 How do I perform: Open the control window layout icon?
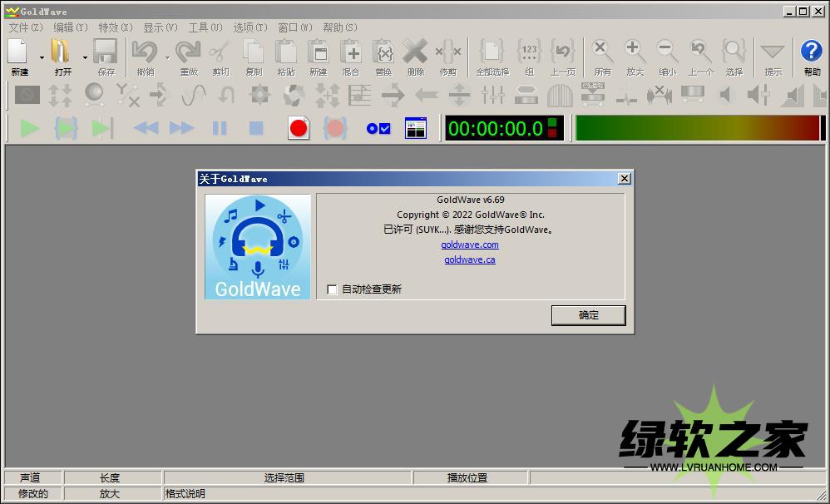416,128
